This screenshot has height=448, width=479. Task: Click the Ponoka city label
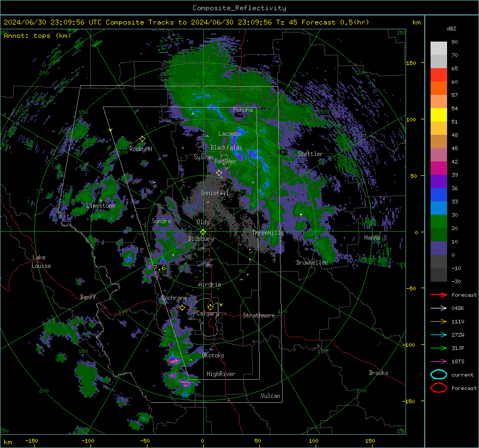pyautogui.click(x=243, y=110)
